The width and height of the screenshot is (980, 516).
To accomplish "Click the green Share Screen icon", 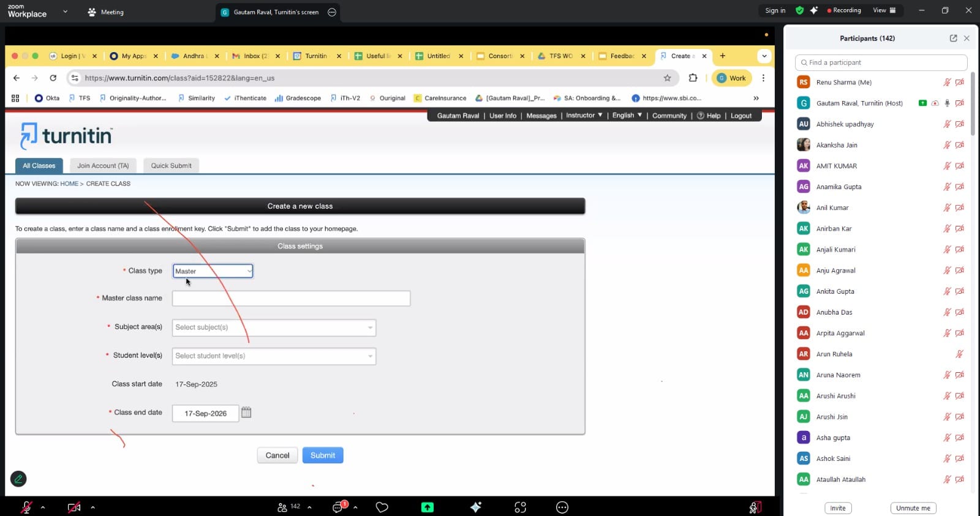I will click(x=428, y=507).
